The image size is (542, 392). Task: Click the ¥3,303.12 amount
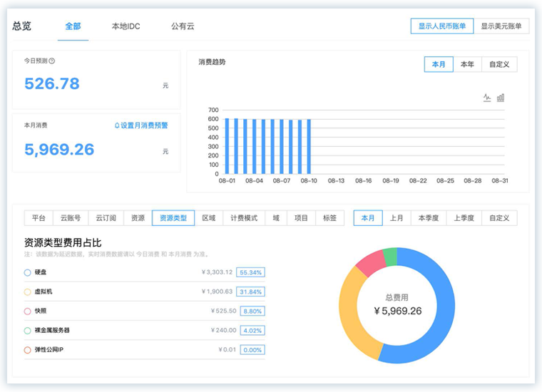coord(217,272)
